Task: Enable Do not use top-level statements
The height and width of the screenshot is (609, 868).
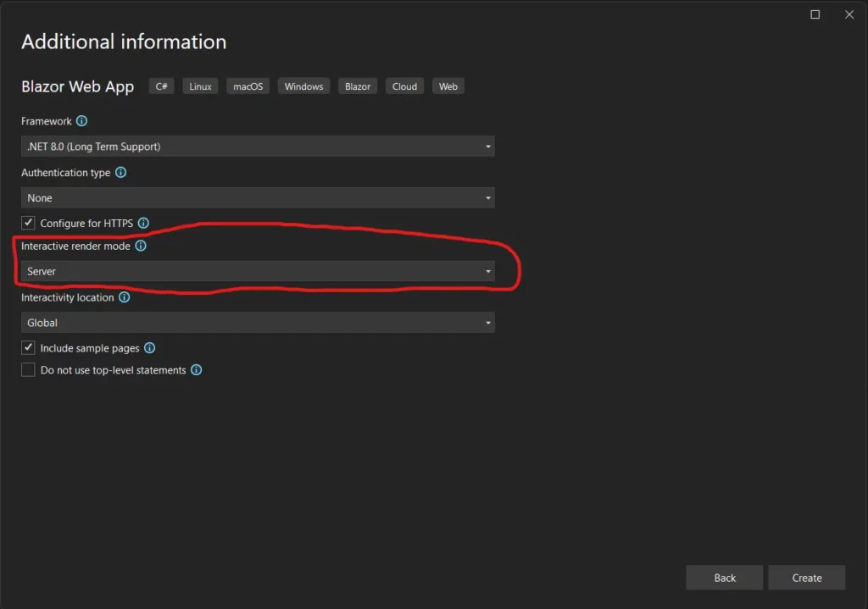Action: click(x=28, y=370)
